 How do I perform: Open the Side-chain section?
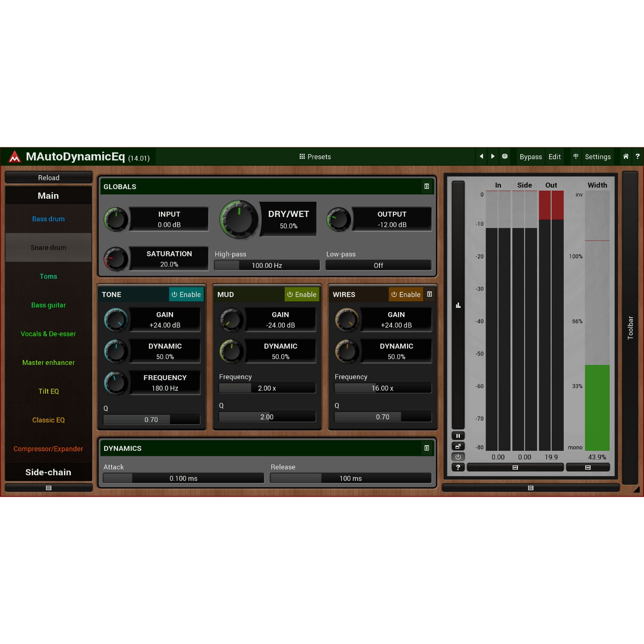pyautogui.click(x=49, y=472)
